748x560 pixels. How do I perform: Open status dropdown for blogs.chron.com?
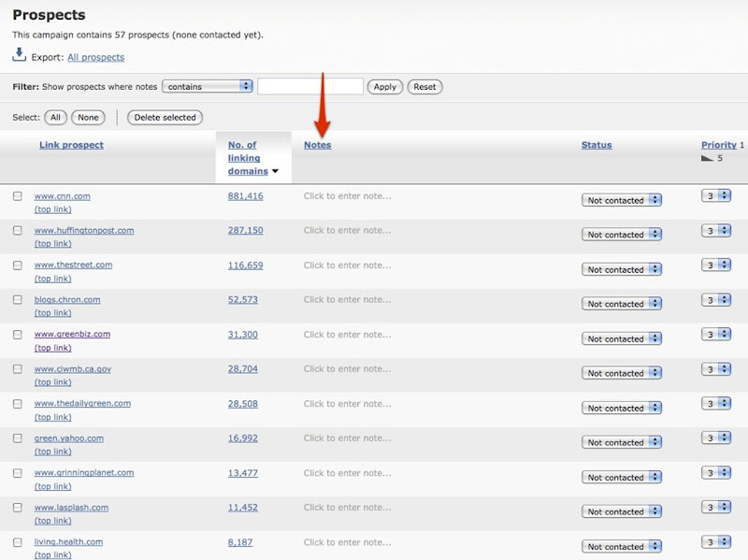point(622,304)
